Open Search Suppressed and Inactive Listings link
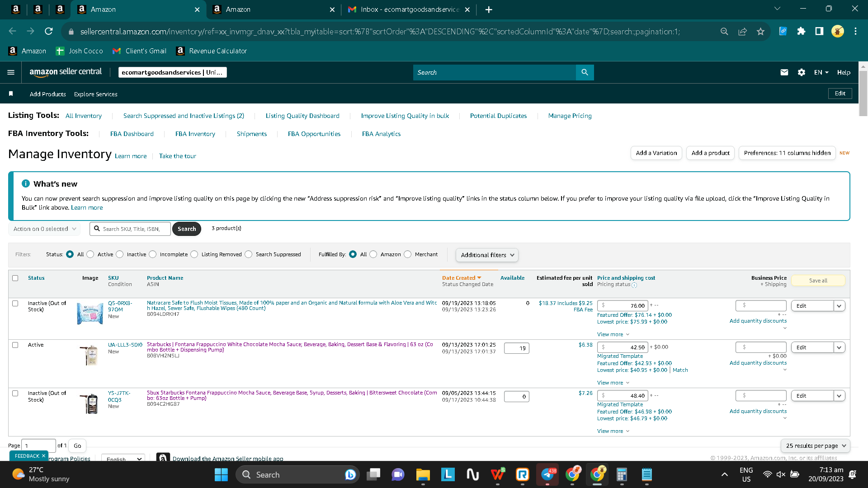 pyautogui.click(x=184, y=116)
